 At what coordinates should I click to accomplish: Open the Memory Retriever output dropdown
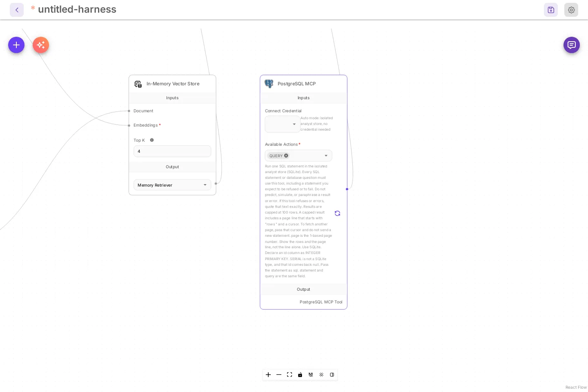172,185
